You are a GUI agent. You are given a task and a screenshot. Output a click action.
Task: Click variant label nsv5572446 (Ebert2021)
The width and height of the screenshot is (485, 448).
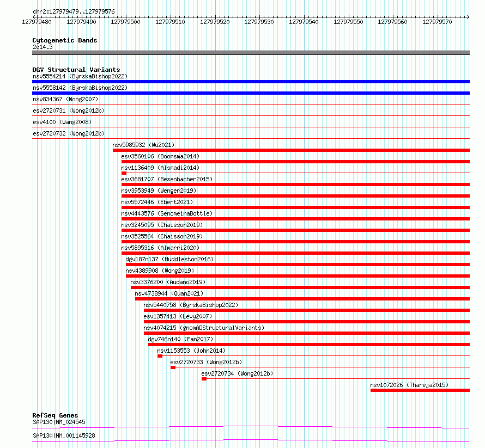(157, 202)
